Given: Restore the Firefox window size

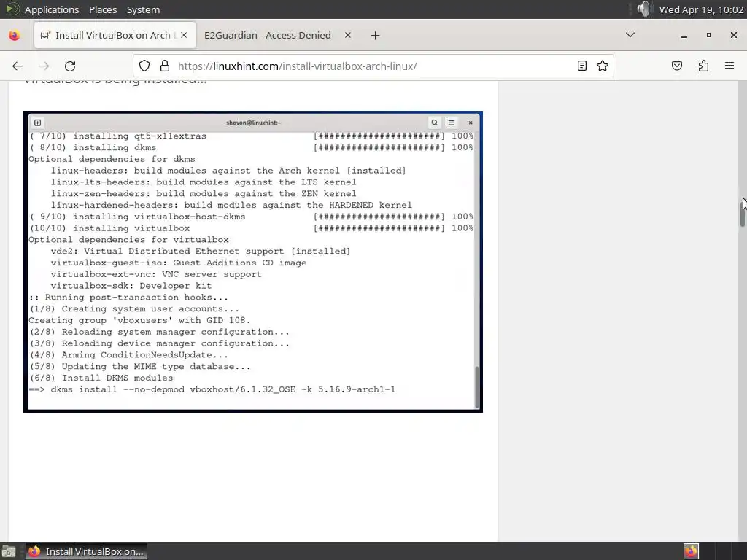Looking at the screenshot, I should coord(709,35).
